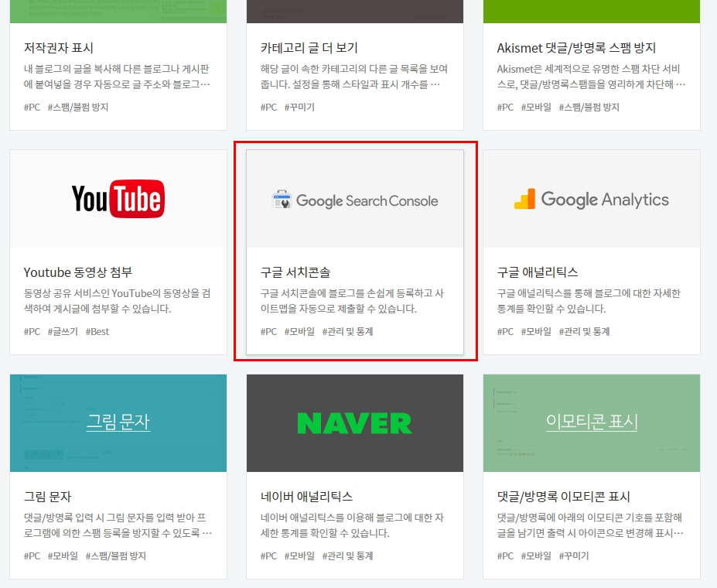Screen dimensions: 717x588
Task: Open the 카테고리 글 더 보기 plugin title
Action: 309,48
